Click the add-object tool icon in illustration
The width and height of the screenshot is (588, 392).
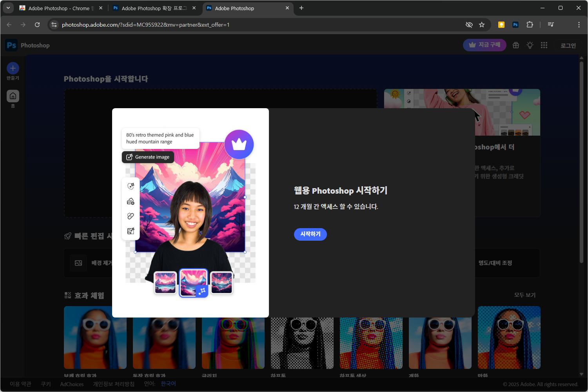[131, 201]
